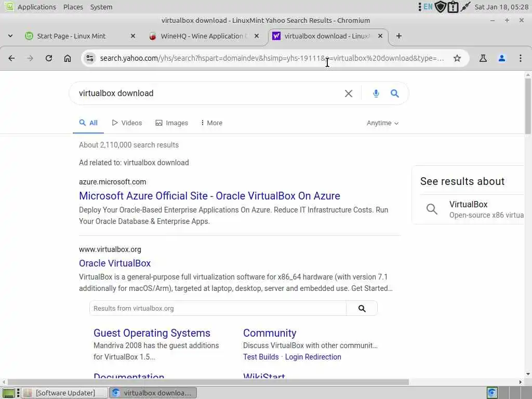Open the Places menu

click(x=73, y=7)
